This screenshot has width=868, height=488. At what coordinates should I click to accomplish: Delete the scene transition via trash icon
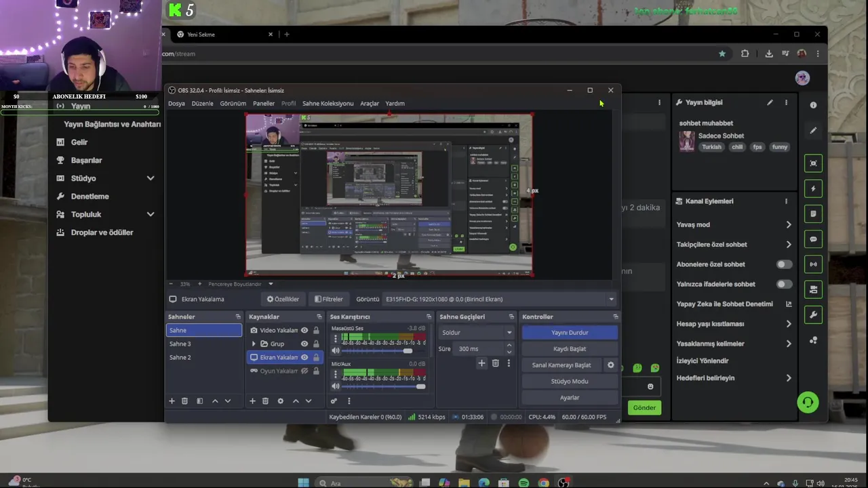495,363
